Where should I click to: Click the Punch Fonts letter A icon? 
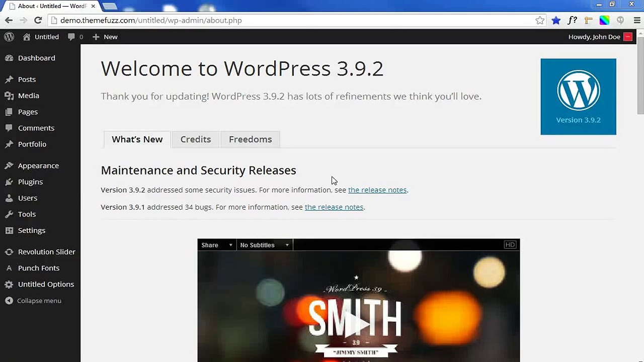coord(9,268)
